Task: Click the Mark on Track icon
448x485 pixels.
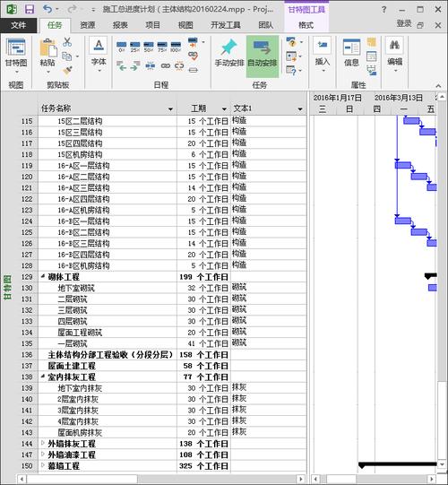Action: 193,42
